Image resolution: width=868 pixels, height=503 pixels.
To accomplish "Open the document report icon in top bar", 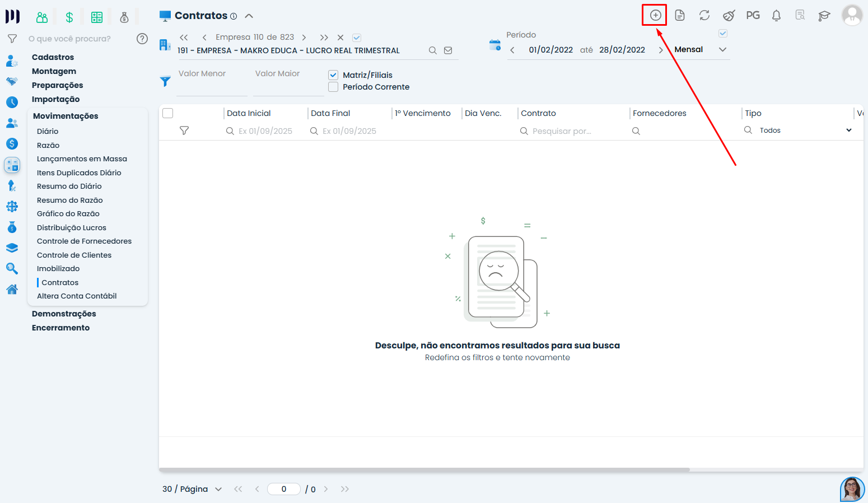I will 680,15.
